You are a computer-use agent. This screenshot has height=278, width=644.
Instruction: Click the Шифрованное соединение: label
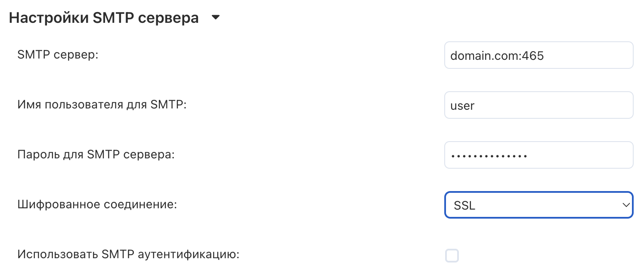[97, 205]
